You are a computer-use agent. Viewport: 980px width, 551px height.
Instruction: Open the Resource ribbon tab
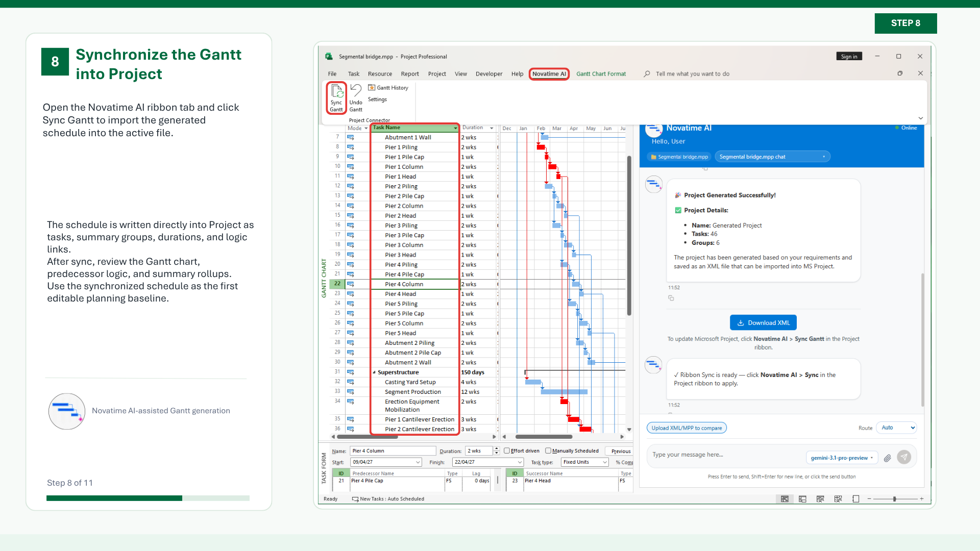pos(380,74)
